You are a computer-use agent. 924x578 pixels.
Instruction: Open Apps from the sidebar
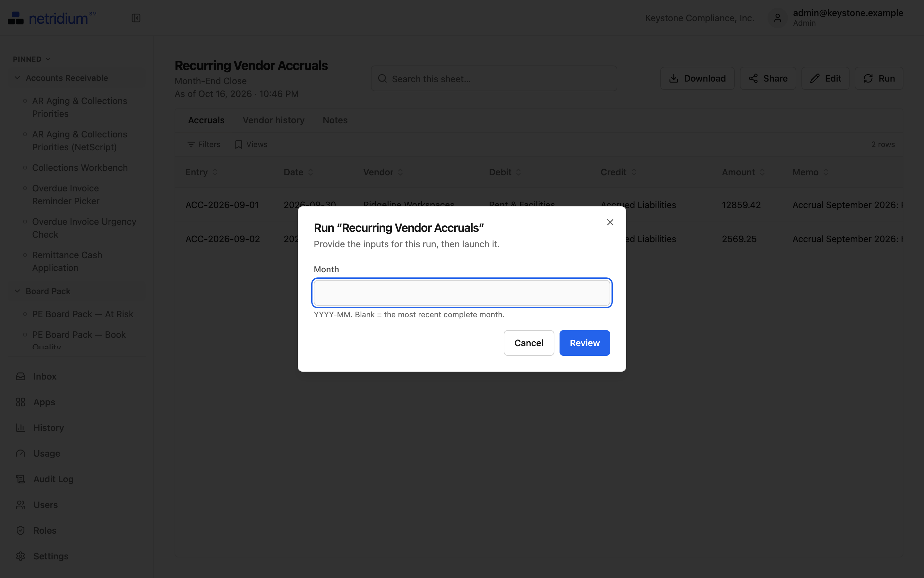[44, 402]
